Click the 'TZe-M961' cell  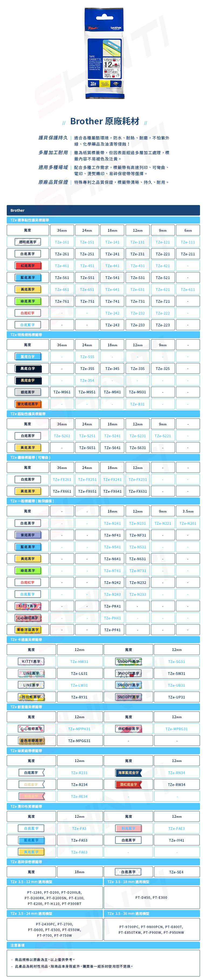(x=62, y=392)
